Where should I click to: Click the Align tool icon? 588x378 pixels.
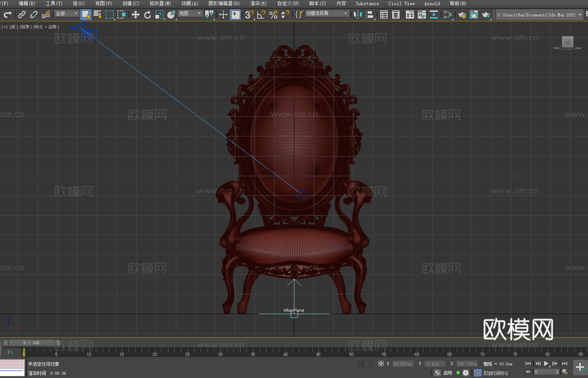coord(370,14)
